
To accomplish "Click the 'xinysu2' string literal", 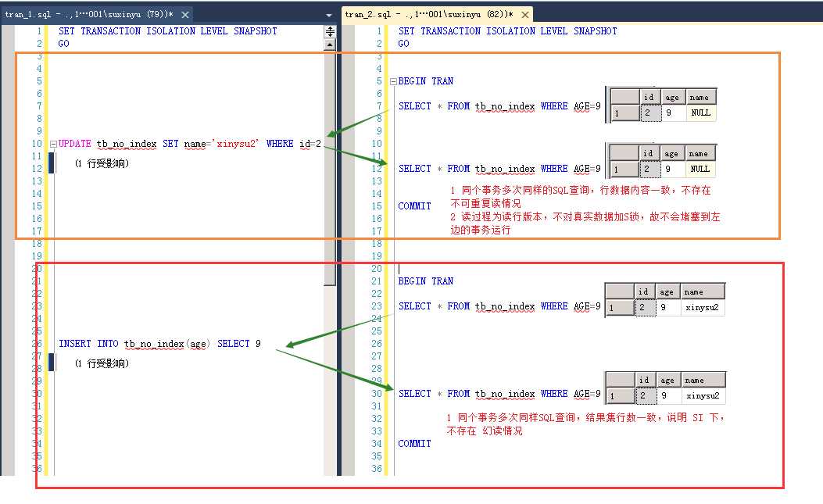I will [x=235, y=143].
